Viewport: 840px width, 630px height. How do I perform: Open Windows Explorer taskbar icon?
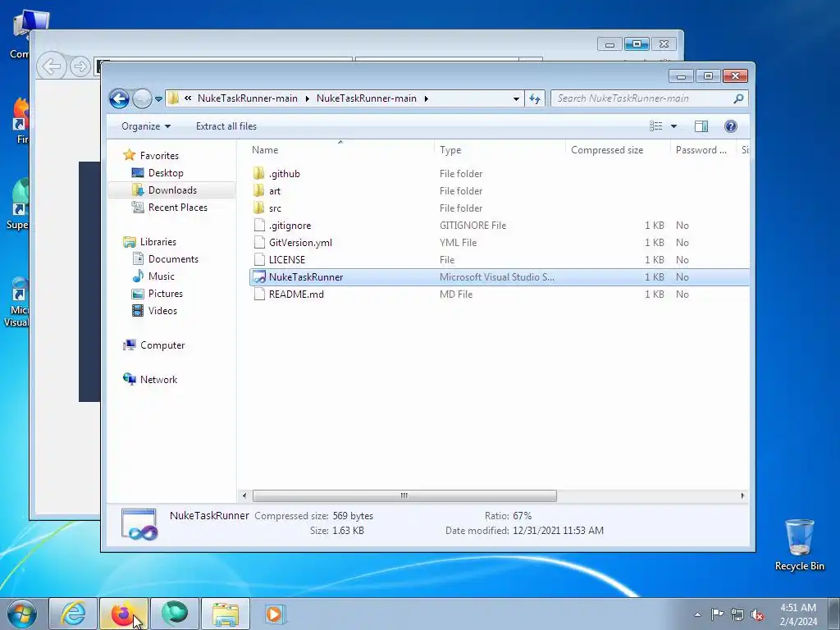[226, 614]
